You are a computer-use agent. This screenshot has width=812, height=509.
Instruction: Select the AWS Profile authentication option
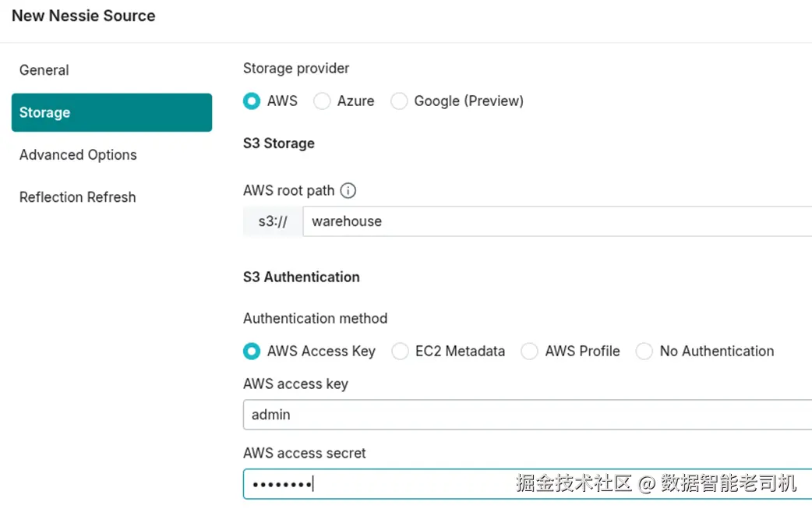tap(530, 352)
